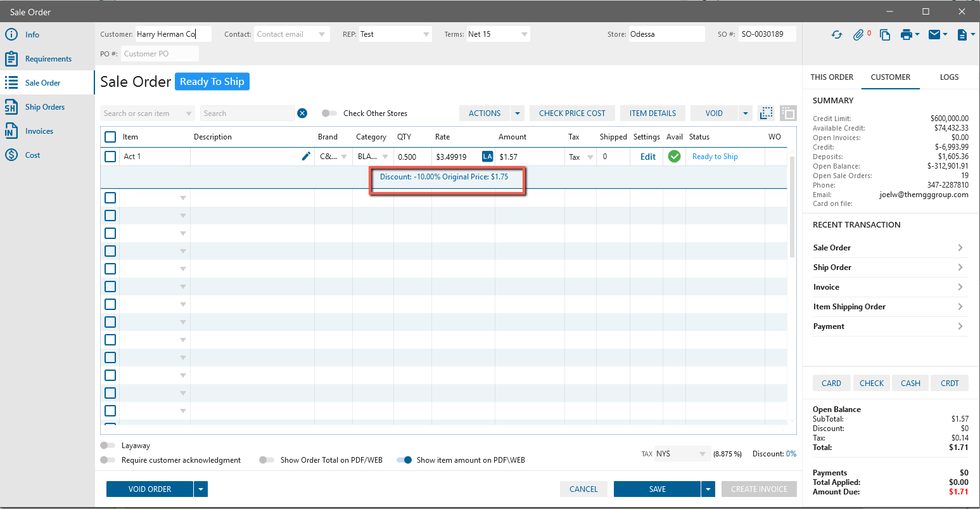Open Ship Orders in the sidebar
The width and height of the screenshot is (980, 509).
45,107
